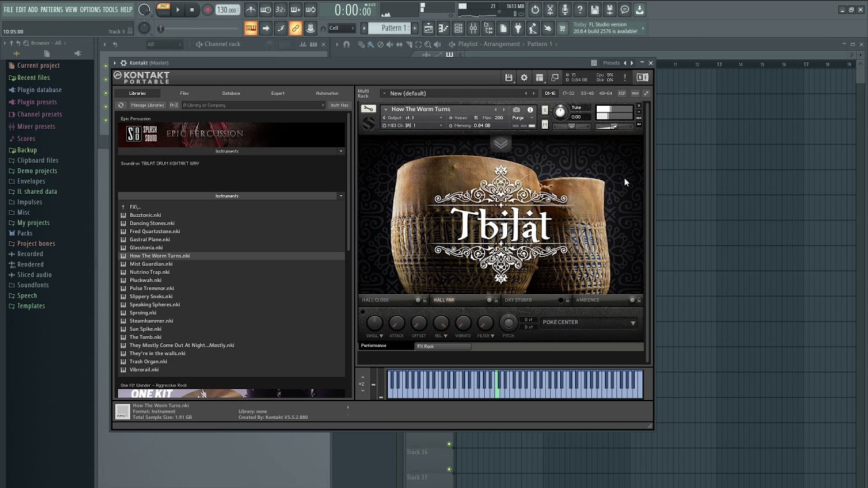Solo the instrument with S button

click(545, 110)
